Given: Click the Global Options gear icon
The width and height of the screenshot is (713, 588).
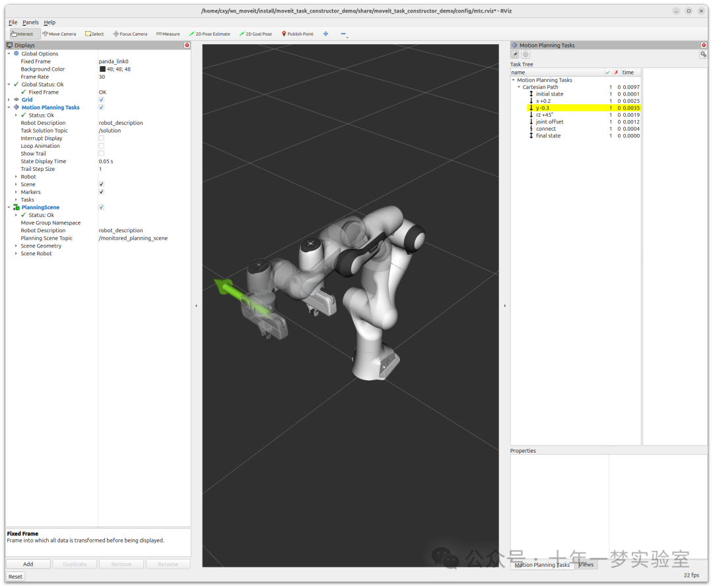Looking at the screenshot, I should coord(17,53).
